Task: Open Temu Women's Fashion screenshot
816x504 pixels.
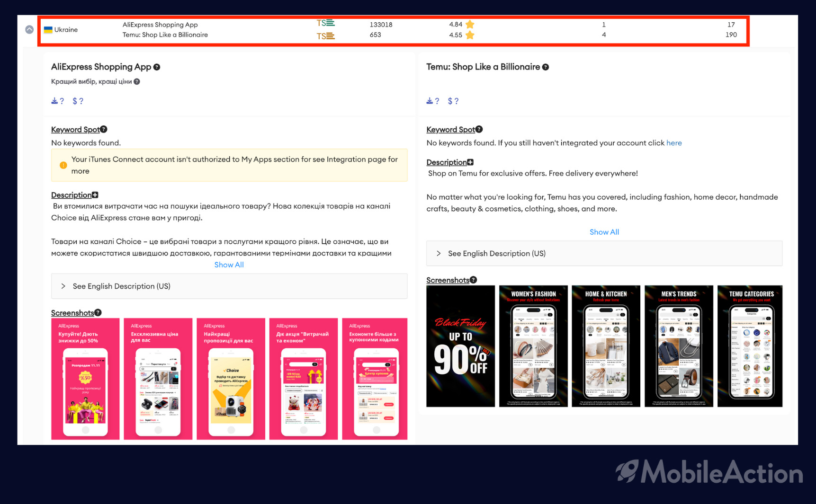Action: 533,346
